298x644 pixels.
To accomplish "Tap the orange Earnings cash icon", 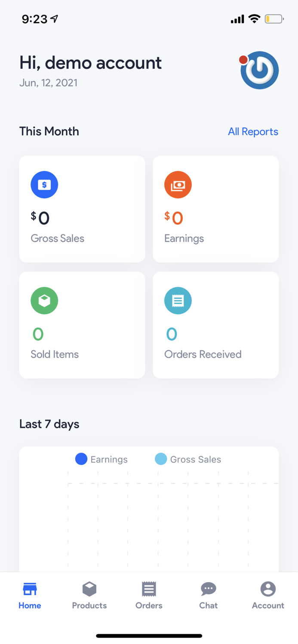I will (x=178, y=185).
